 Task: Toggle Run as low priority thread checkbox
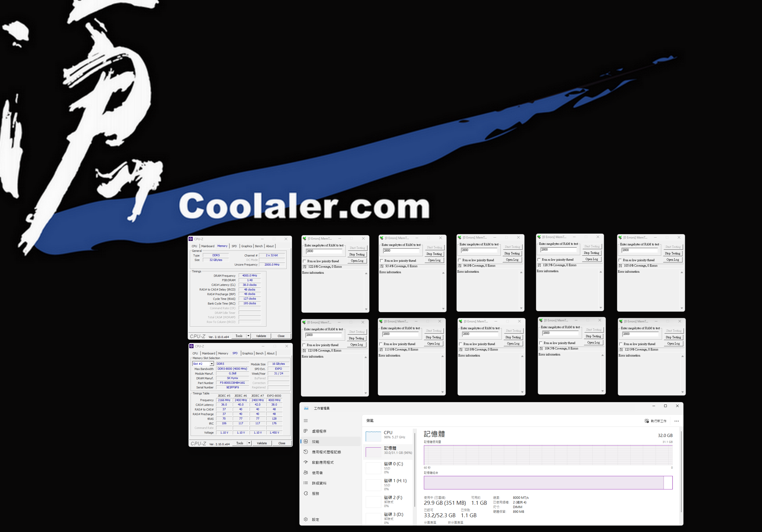pyautogui.click(x=305, y=260)
